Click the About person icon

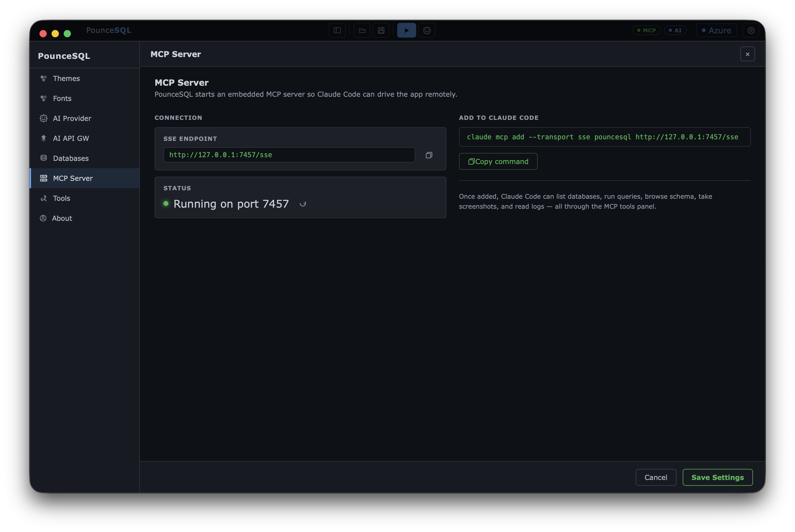pos(43,218)
